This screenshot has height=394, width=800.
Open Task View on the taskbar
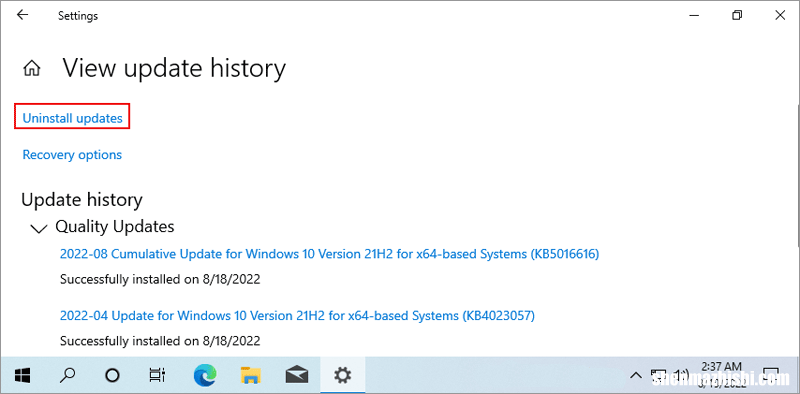pos(156,376)
